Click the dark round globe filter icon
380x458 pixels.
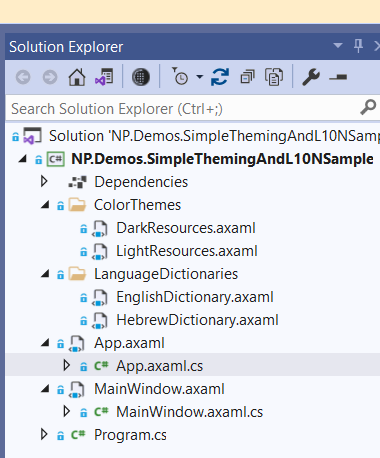click(141, 77)
